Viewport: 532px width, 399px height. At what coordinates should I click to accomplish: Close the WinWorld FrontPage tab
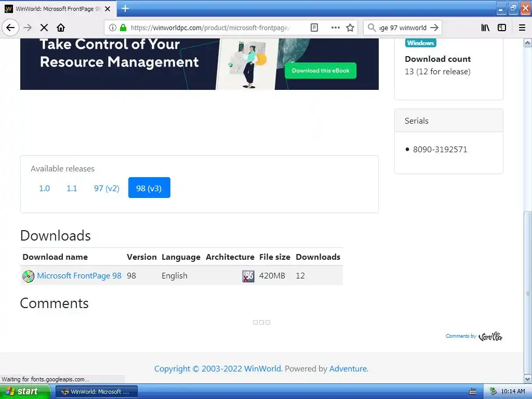coord(108,9)
